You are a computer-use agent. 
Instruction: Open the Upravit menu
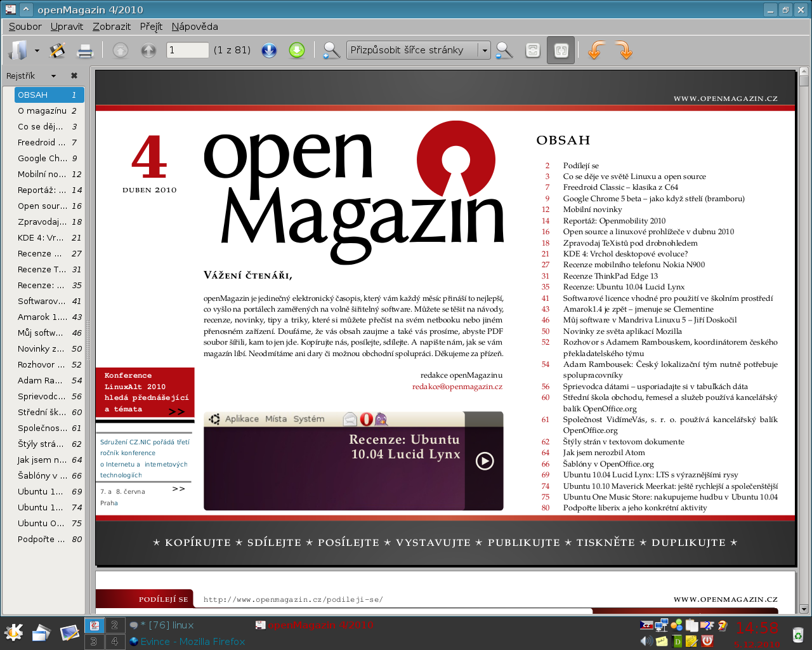click(67, 27)
